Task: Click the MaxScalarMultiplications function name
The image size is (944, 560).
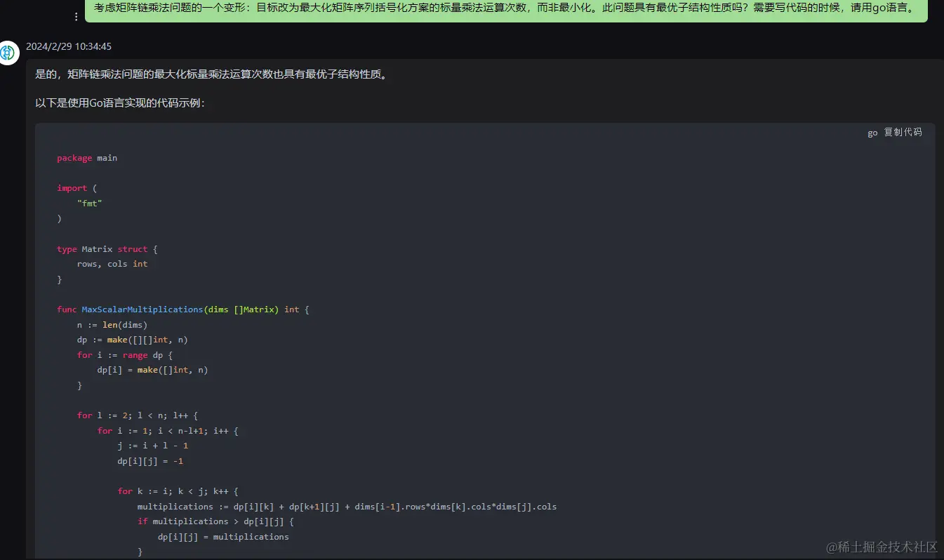Action: point(142,309)
